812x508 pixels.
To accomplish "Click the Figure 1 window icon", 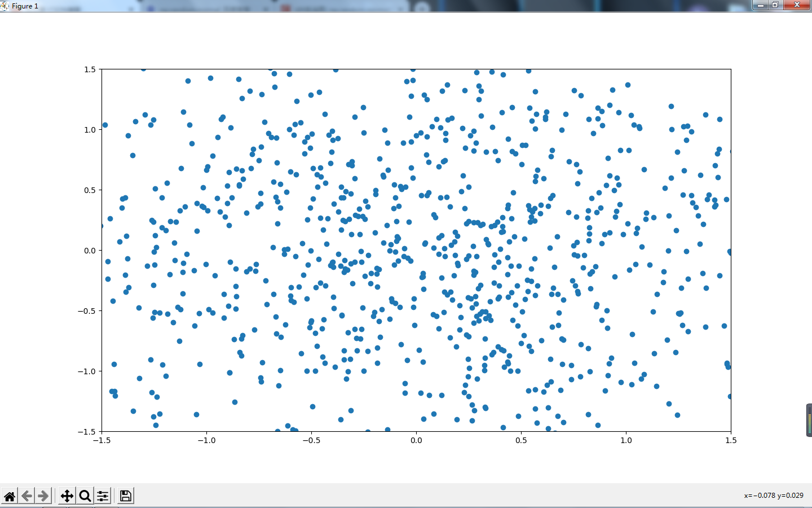I will coord(5,6).
